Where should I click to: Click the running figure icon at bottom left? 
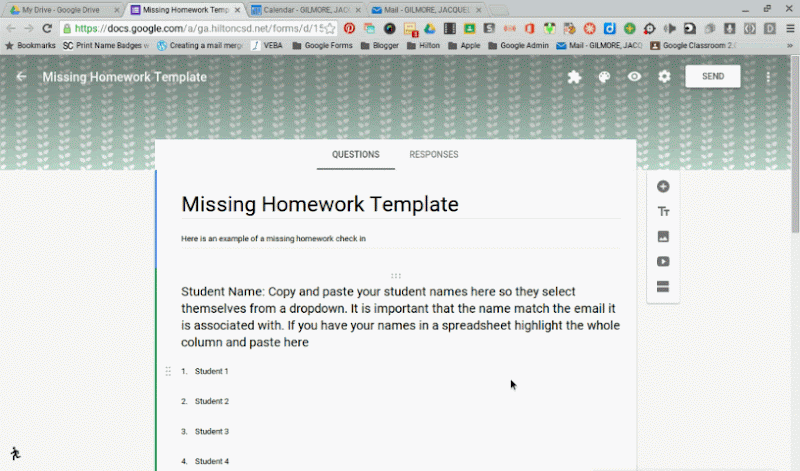click(15, 453)
